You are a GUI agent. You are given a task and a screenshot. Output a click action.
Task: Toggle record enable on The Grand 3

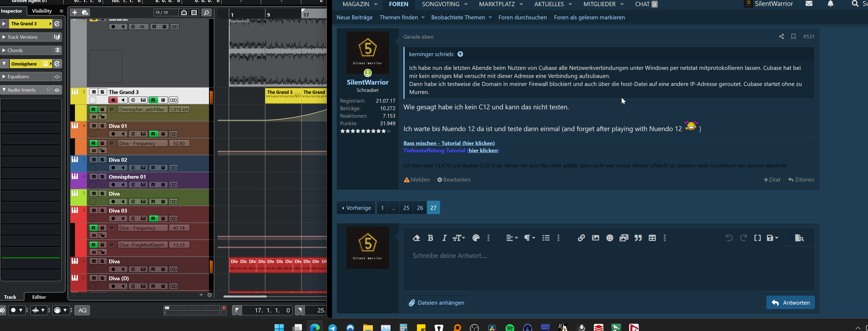click(113, 100)
